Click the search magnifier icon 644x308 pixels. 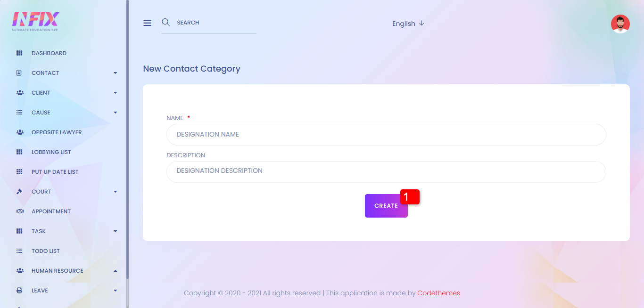(x=165, y=22)
